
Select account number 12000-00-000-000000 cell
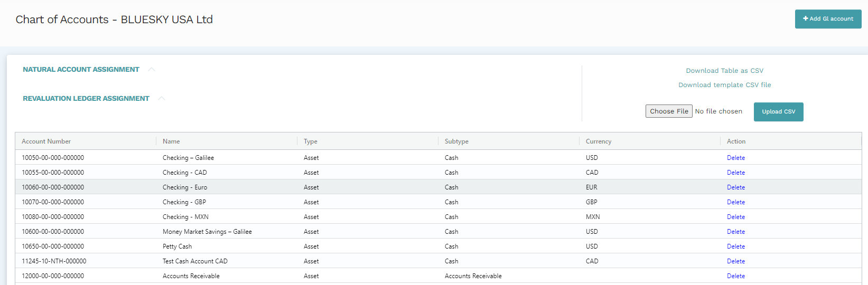coord(53,276)
